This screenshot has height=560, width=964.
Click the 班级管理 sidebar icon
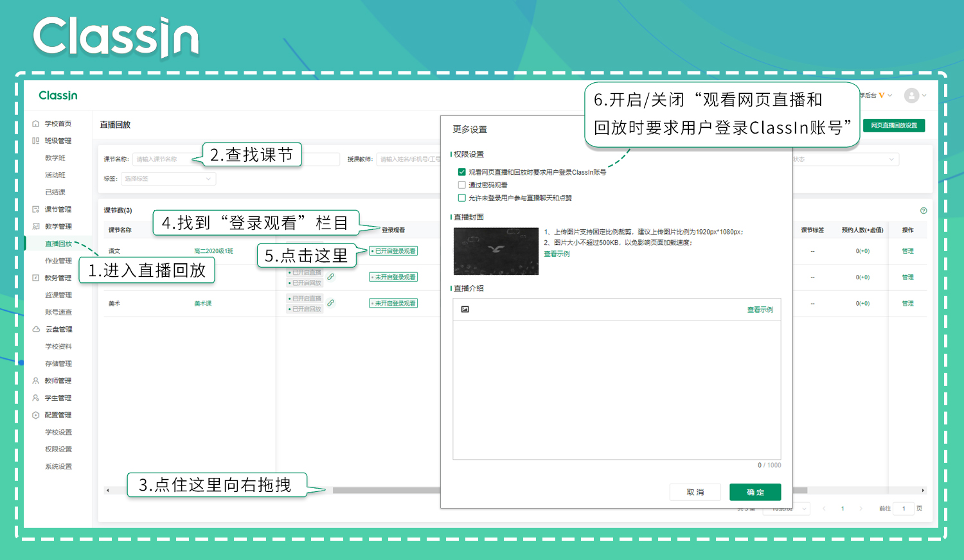36,141
